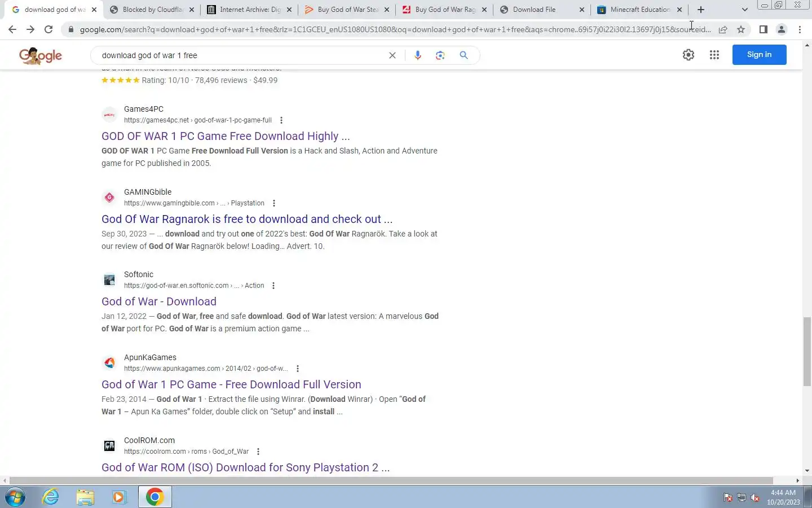Click coolrom.com result URL text
812x508 pixels.
point(186,452)
